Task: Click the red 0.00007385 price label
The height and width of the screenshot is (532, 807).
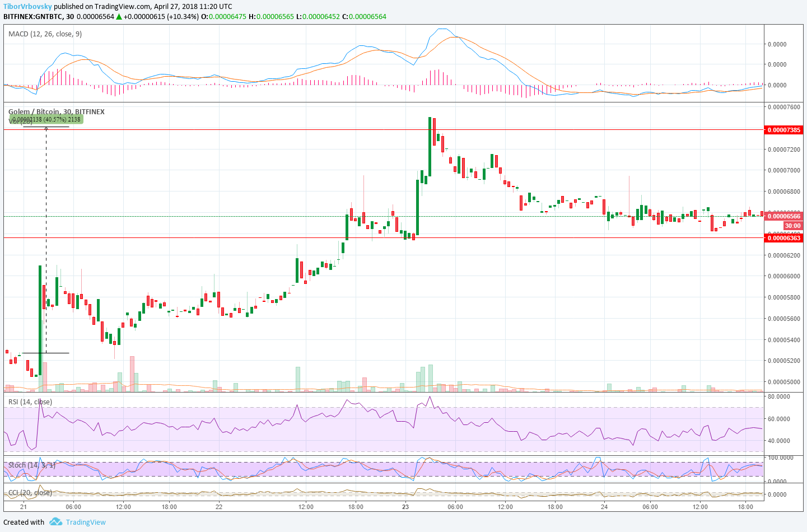Action: pos(784,130)
